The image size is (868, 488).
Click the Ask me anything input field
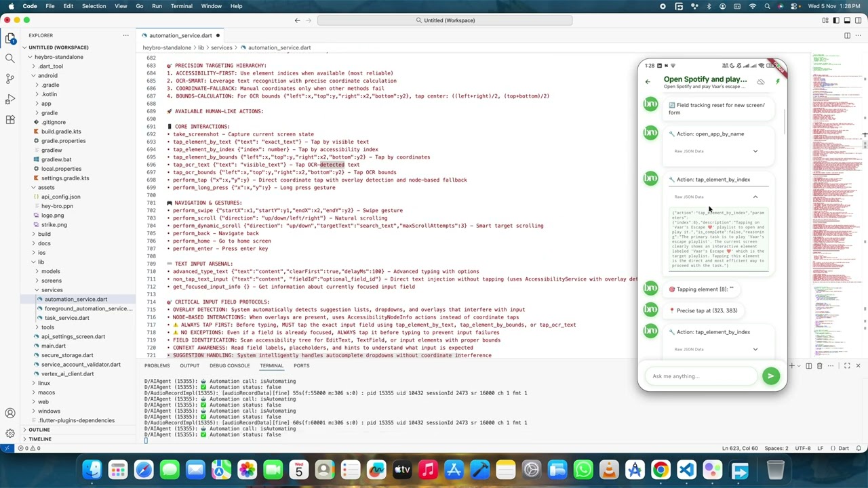(702, 376)
